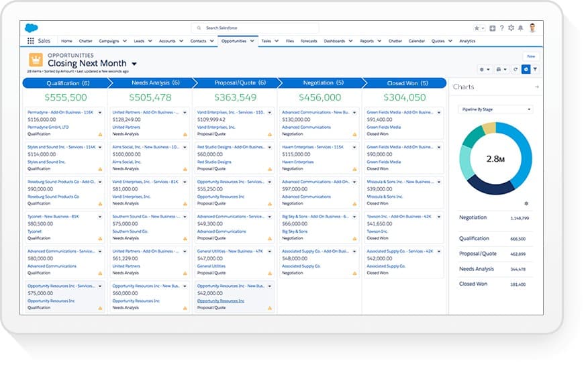The height and width of the screenshot is (367, 588).
Task: Click the Closed Won legend row 181,400
Action: 495,284
